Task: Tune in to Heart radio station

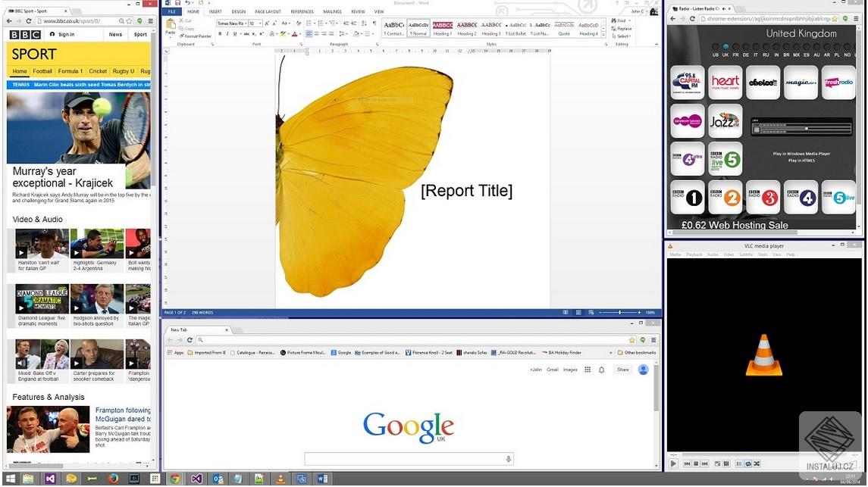Action: [x=725, y=83]
